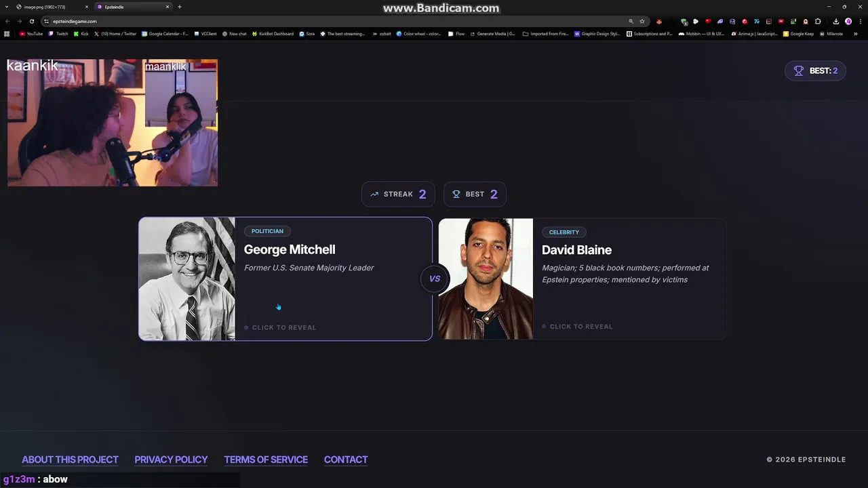The height and width of the screenshot is (488, 868).
Task: Click the STREAK 2 counter
Action: 398,194
